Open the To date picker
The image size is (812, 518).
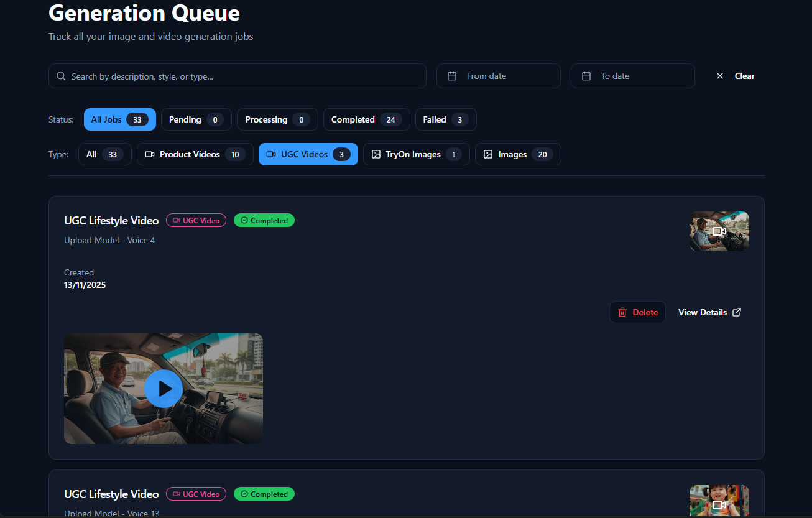[x=632, y=76]
